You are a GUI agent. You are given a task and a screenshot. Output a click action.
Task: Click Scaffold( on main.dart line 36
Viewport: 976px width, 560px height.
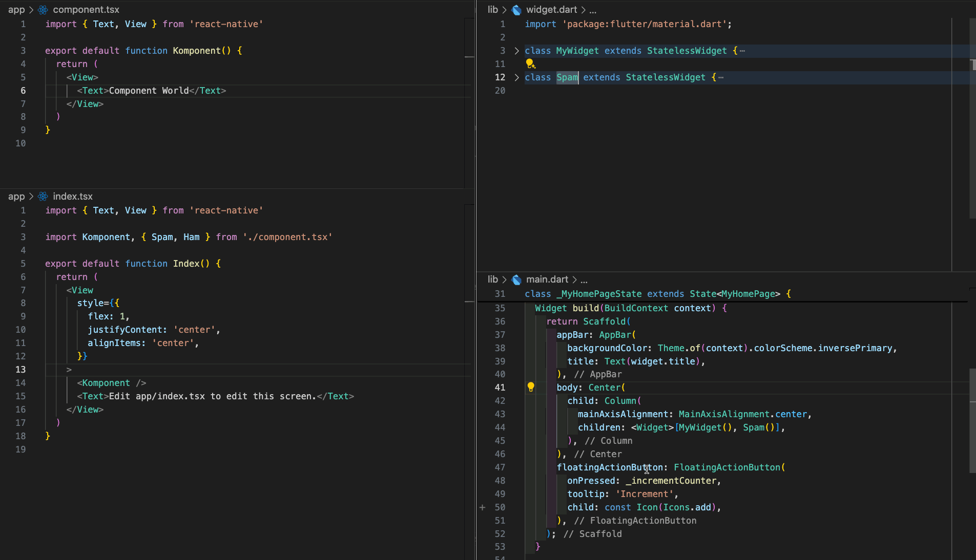point(607,321)
